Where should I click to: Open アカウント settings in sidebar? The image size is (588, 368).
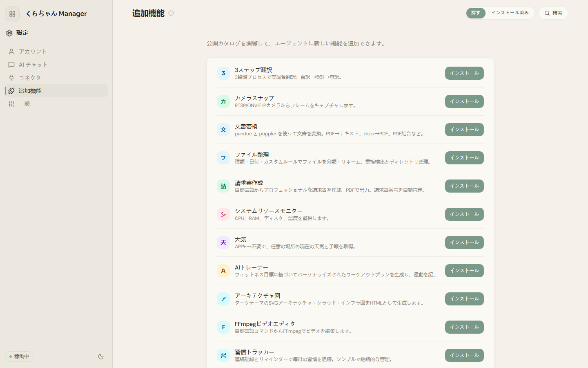pyautogui.click(x=56, y=52)
